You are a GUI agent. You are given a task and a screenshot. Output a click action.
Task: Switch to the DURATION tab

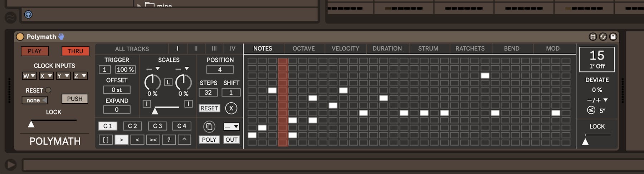pos(387,48)
